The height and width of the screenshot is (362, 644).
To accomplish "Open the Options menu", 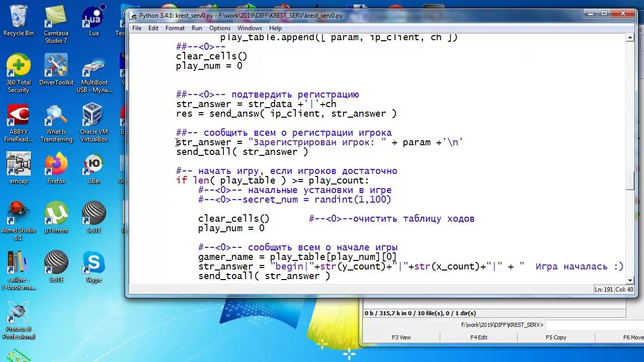I will 220,28.
